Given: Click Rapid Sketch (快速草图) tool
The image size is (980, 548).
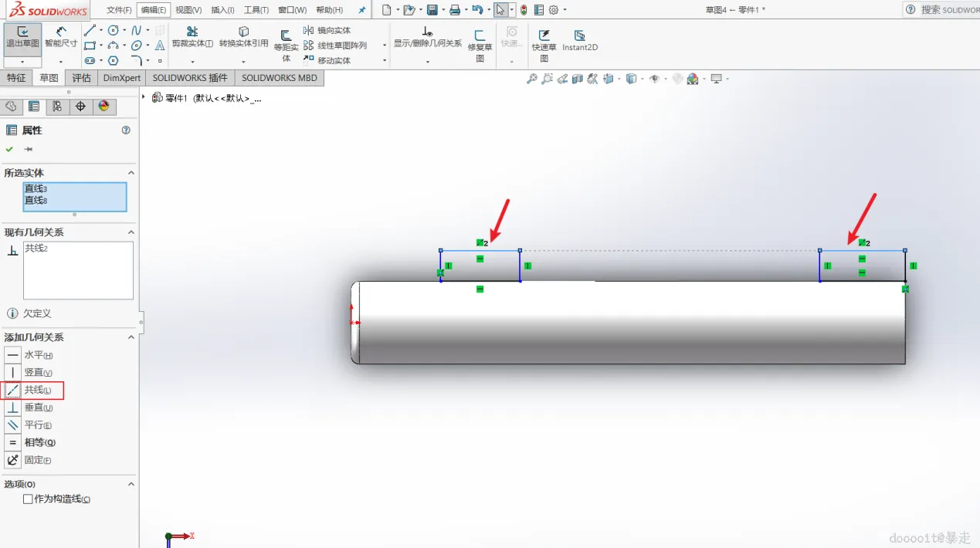Looking at the screenshot, I should 544,46.
